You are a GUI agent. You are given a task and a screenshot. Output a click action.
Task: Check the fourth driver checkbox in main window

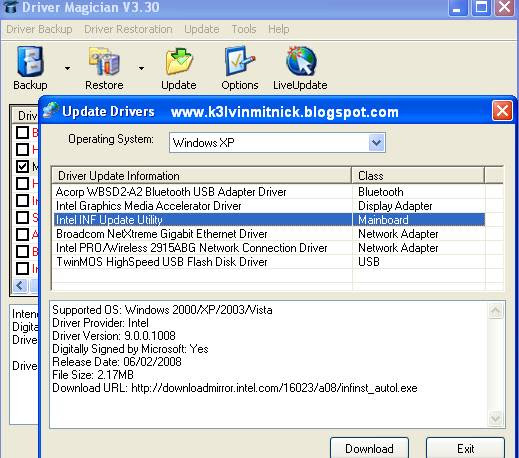(x=22, y=183)
